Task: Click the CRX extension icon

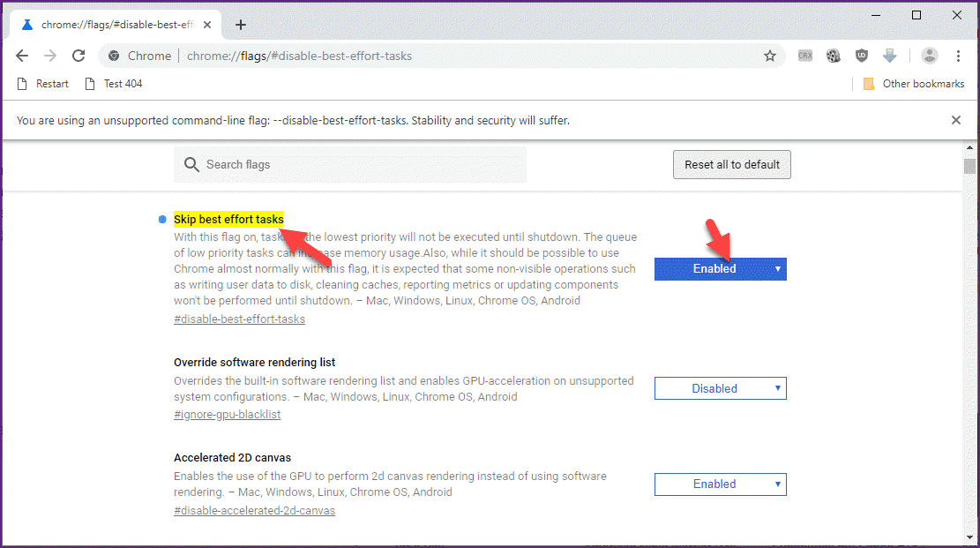Action: coord(804,56)
